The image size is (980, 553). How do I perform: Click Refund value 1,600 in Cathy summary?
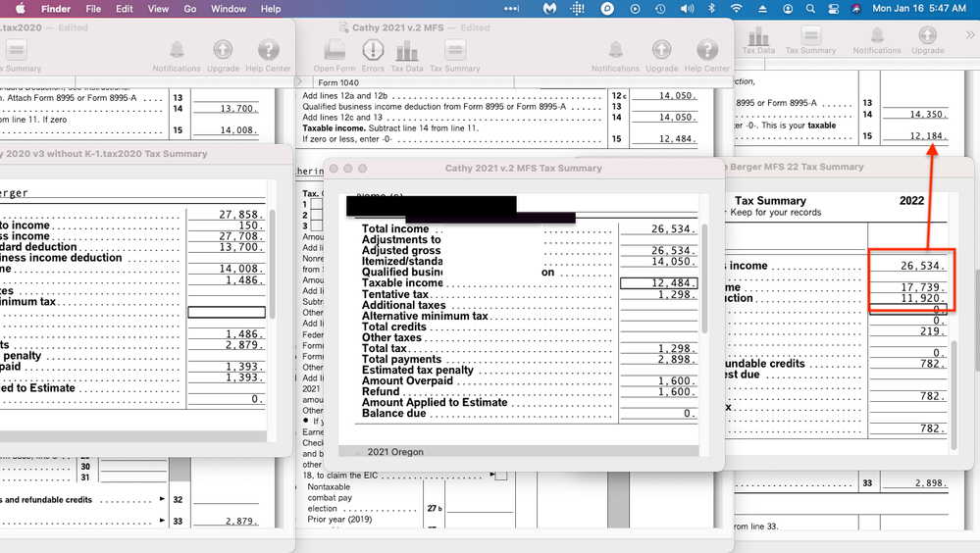tap(676, 391)
